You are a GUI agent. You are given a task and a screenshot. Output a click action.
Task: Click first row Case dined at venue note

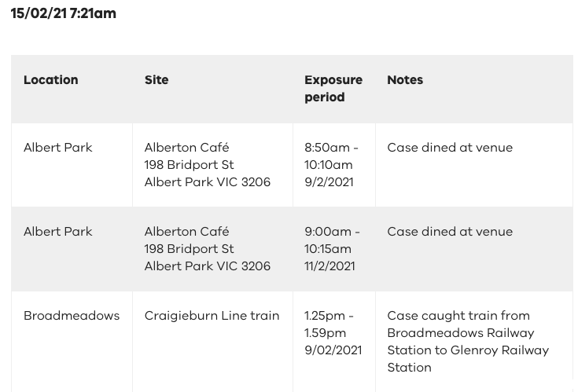point(450,148)
